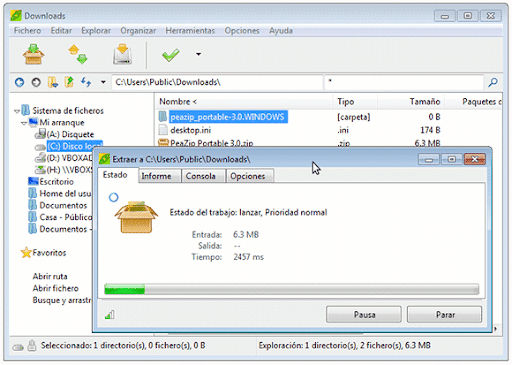The height and width of the screenshot is (365, 512).
Task: Click the Extract to disk icon
Action: [x=122, y=54]
